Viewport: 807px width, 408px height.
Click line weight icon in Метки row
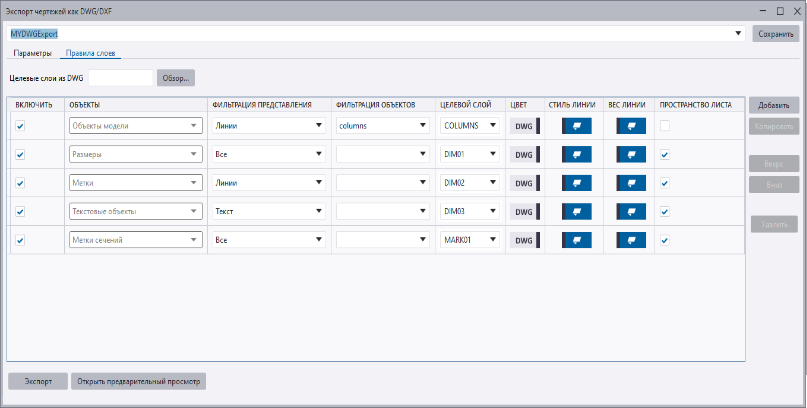(x=630, y=184)
